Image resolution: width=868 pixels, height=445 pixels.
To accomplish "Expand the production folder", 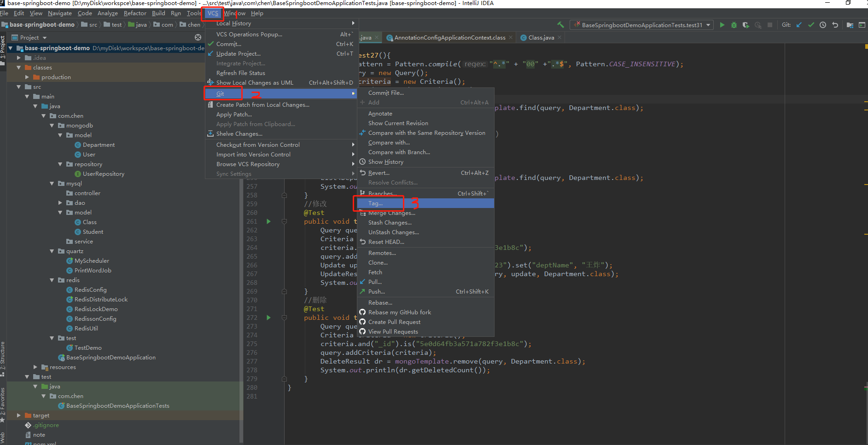I will pyautogui.click(x=27, y=77).
